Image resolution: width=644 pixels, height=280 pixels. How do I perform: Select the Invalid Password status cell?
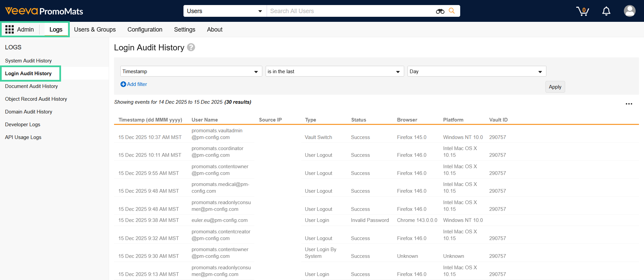(x=370, y=220)
